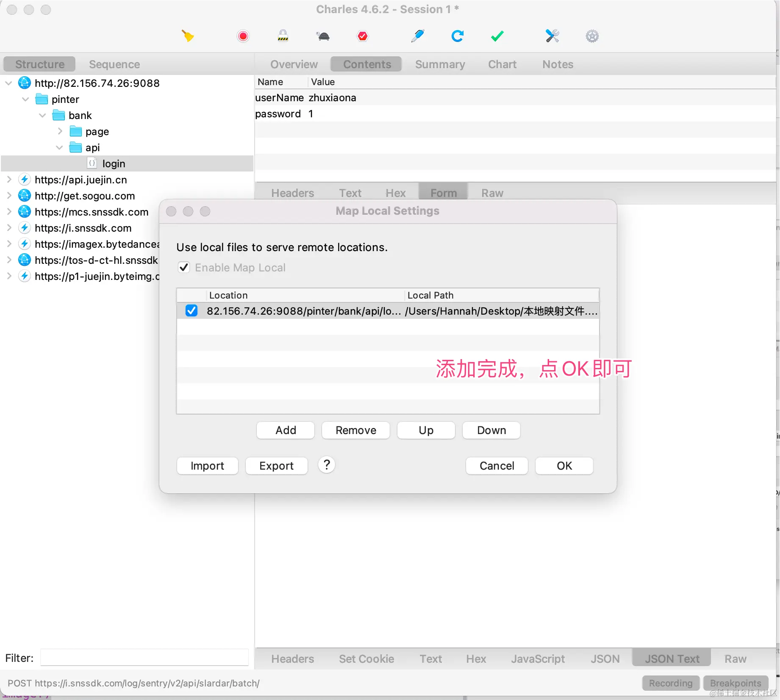Viewport: 780px width, 700px height.
Task: Collapse the http://82.156.74.26:9088 tree node
Action: [x=8, y=83]
